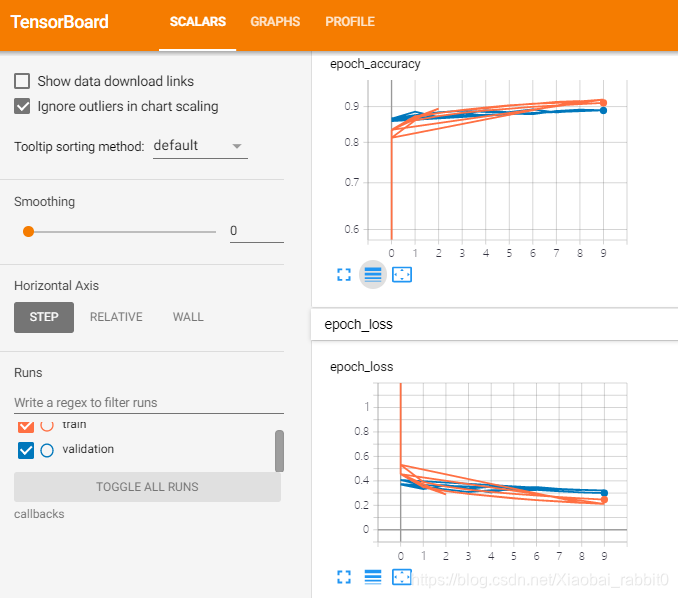Select only the train run radio circle

tap(47, 426)
